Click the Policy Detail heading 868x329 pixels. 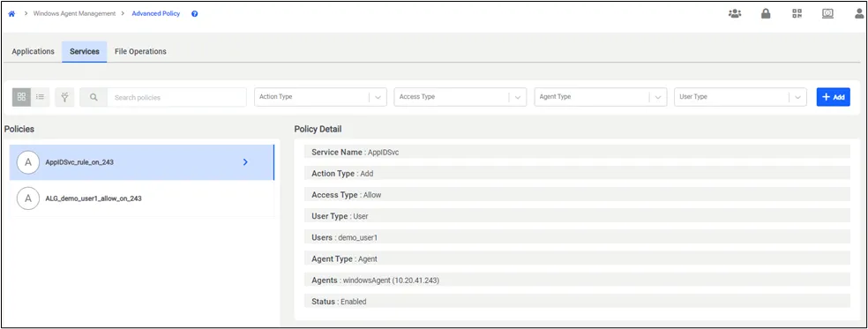[x=318, y=129]
